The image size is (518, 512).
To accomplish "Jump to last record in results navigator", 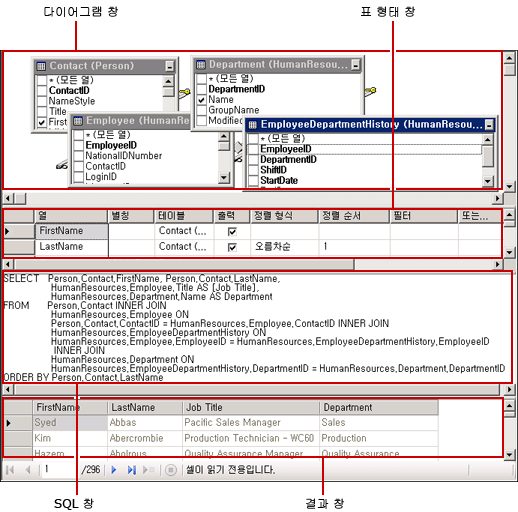I will click(131, 470).
